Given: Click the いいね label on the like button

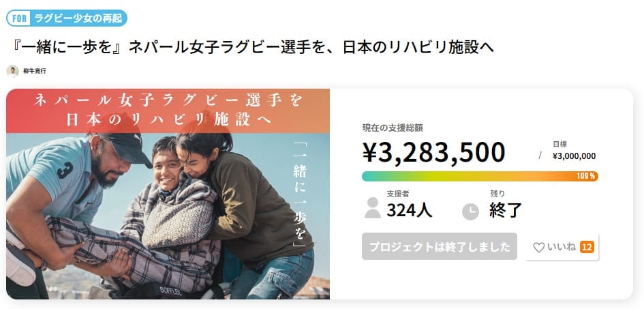Looking at the screenshot, I should (562, 248).
